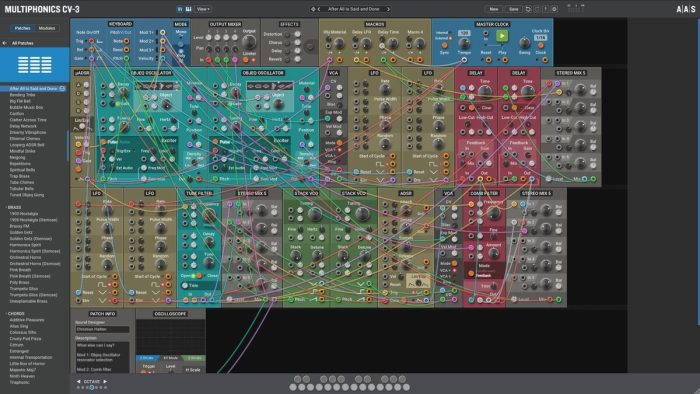The image size is (700, 394).
Task: Switch to the Patches tab
Action: coord(22,28)
